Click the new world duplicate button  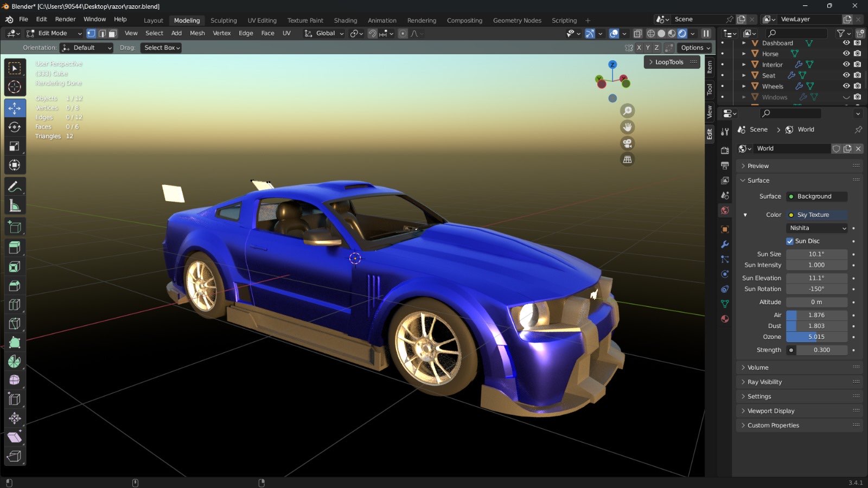pos(847,149)
